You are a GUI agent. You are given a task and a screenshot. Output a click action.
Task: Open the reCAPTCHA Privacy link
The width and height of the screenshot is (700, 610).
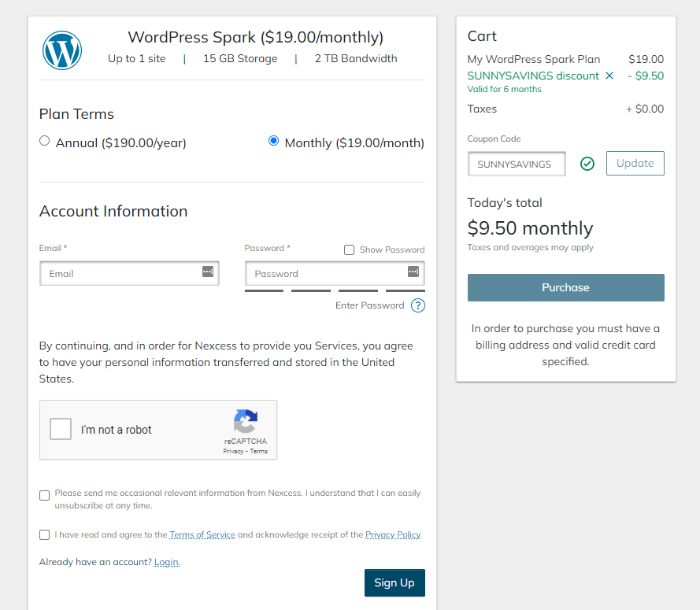coord(233,452)
